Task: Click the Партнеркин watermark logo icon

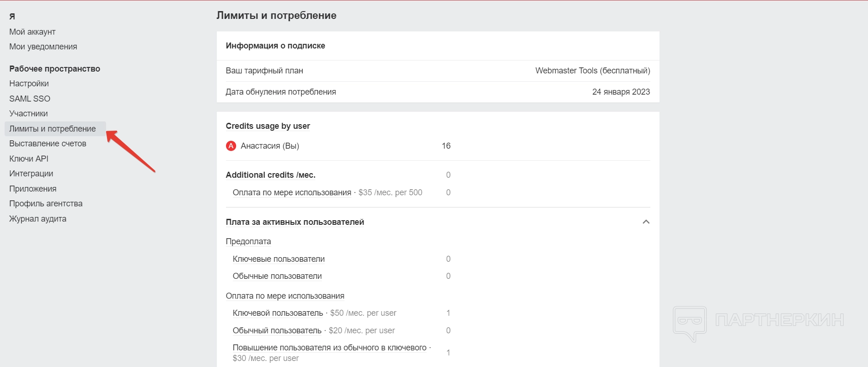Action: pyautogui.click(x=690, y=323)
